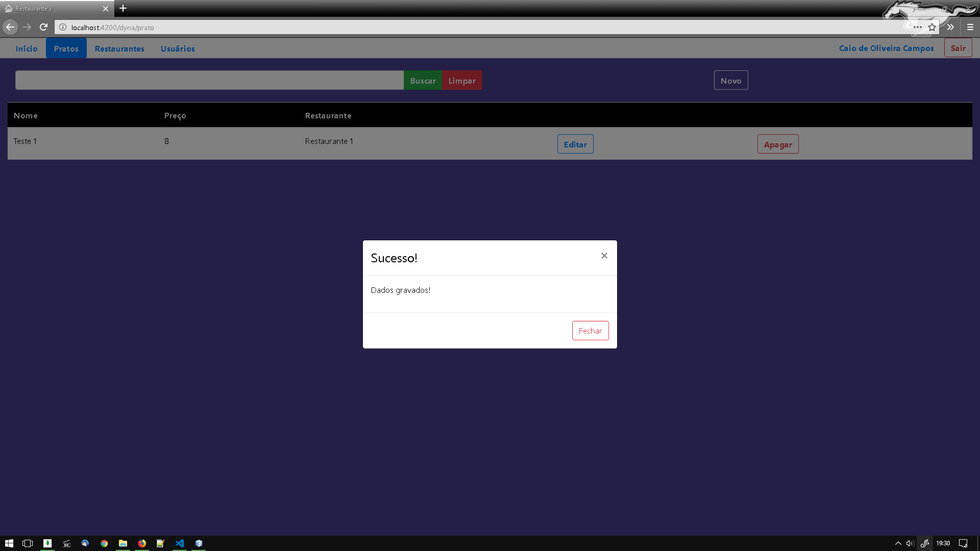Click the Nome column header
Viewport: 980px width, 551px height.
click(26, 115)
